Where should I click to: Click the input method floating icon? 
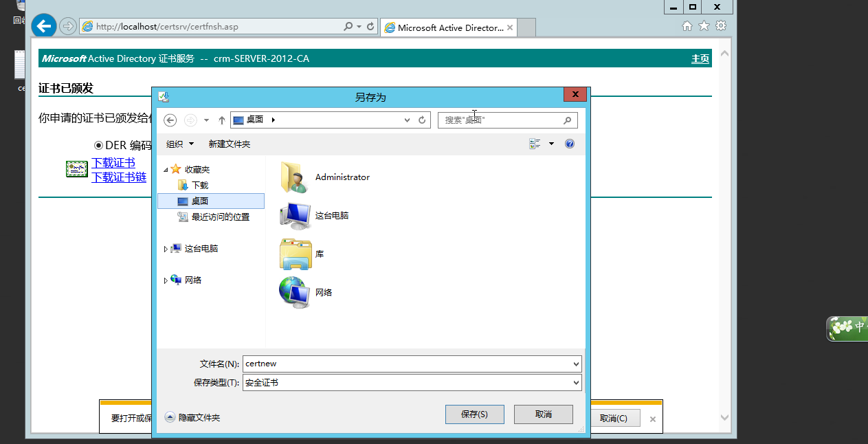847,328
